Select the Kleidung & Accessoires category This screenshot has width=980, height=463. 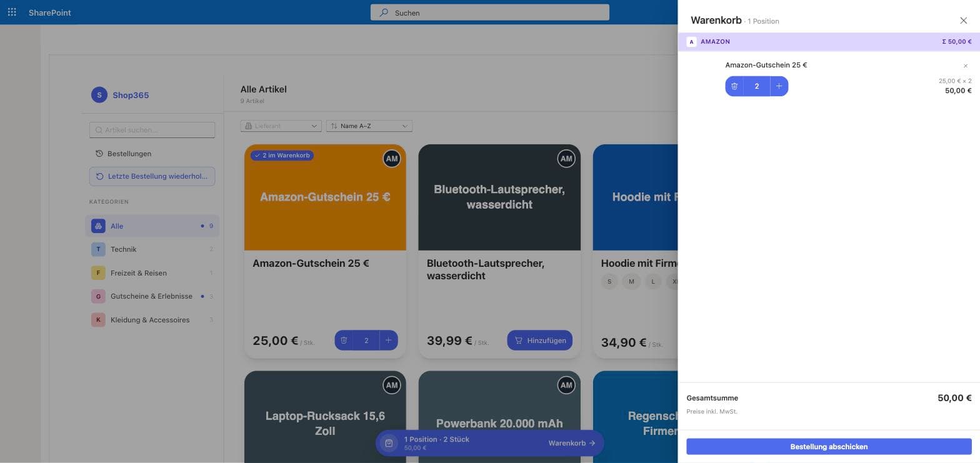point(152,320)
